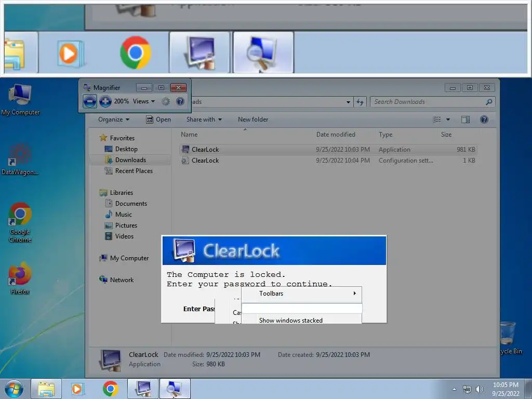The height and width of the screenshot is (399, 532).
Task: Sort by the Size column header
Action: 446,135
